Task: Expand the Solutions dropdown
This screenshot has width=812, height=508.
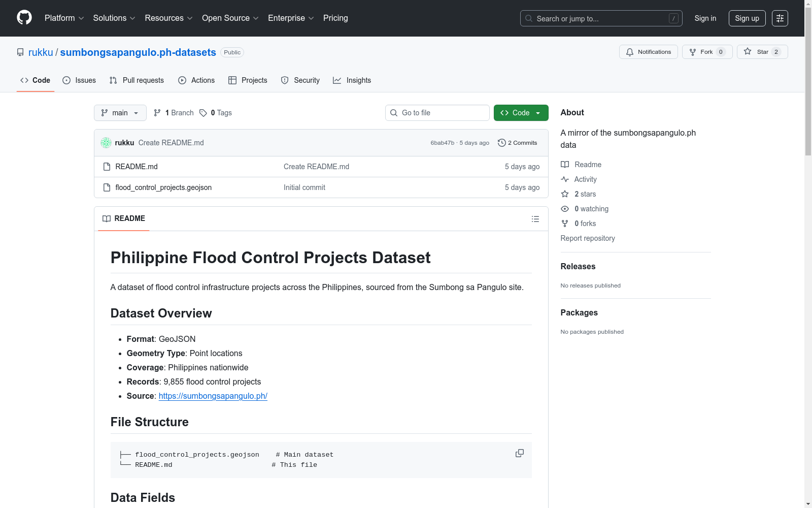Action: (114, 18)
